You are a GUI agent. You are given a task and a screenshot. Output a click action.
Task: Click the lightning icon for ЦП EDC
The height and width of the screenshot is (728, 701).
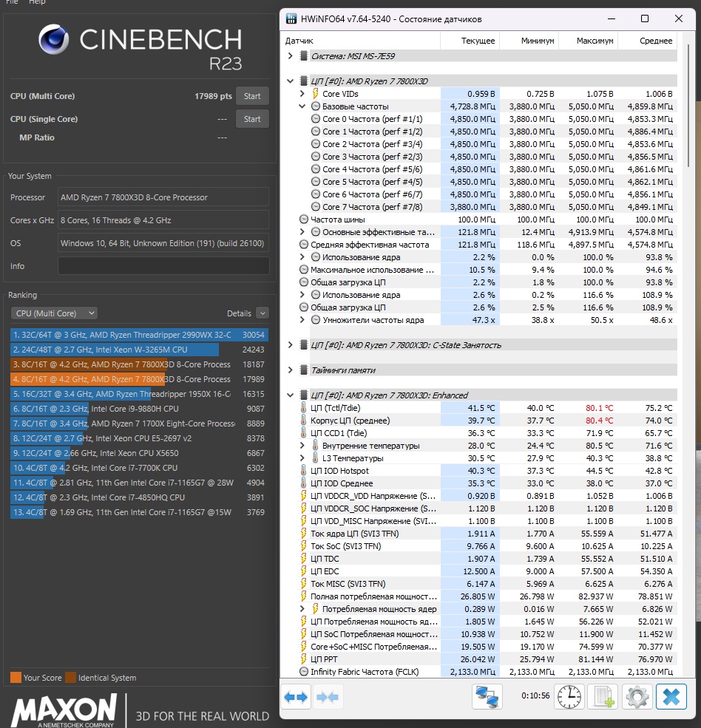coord(303,571)
